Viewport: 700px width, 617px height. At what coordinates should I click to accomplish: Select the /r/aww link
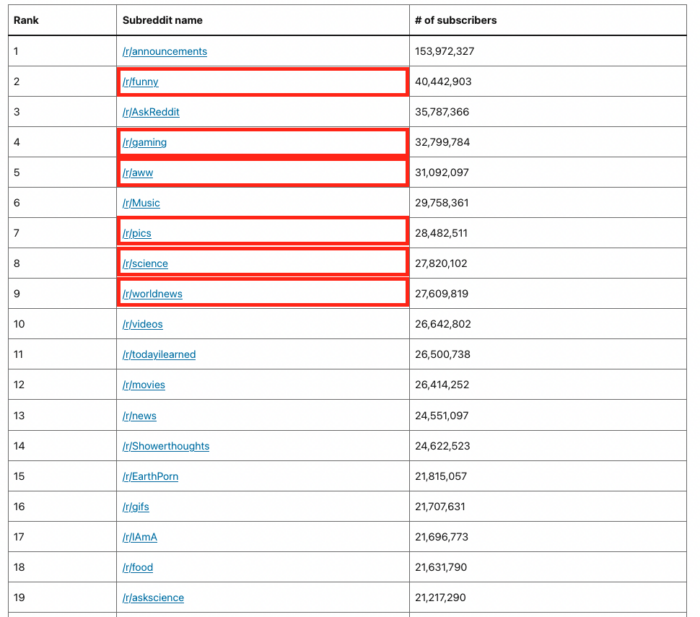tap(138, 173)
